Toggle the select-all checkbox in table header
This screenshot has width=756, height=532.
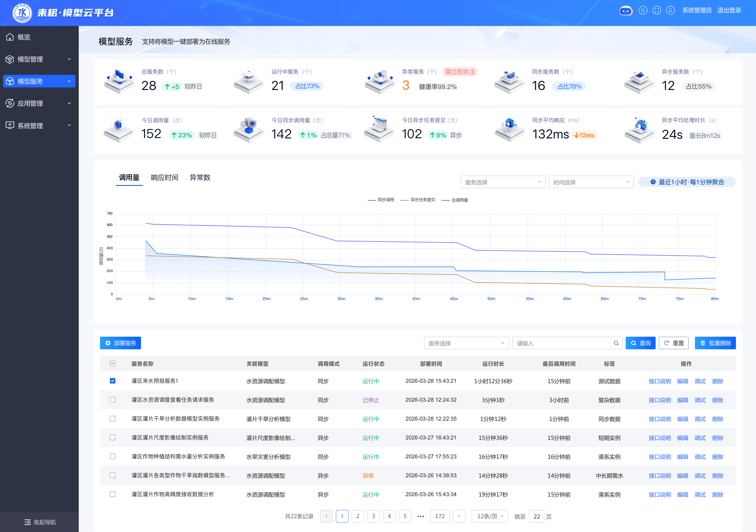point(113,363)
